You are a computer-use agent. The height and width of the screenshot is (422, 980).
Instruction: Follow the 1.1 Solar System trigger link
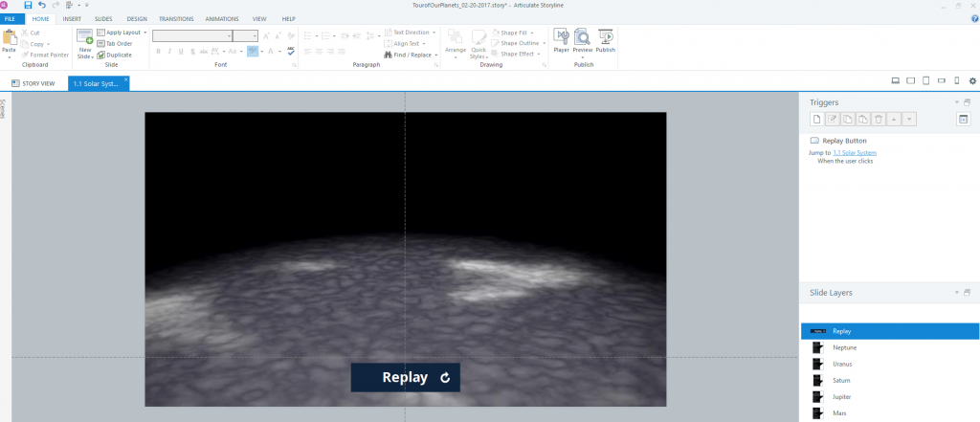pos(855,153)
